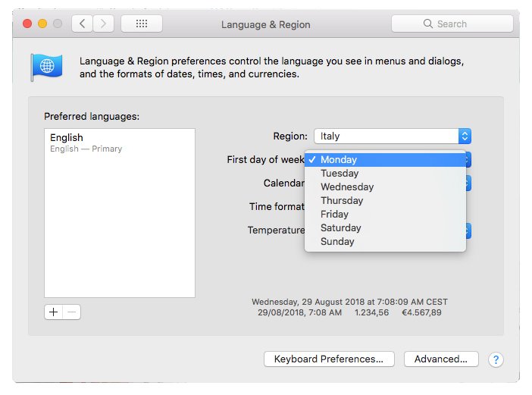Screen dimensions: 532x395
Task: Click the minus button under languages list
Action: click(x=71, y=312)
